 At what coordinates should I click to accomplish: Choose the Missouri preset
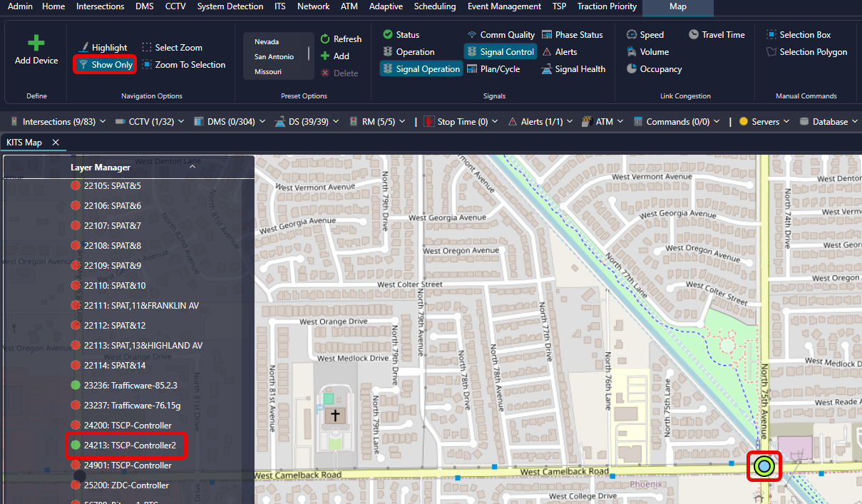click(267, 71)
